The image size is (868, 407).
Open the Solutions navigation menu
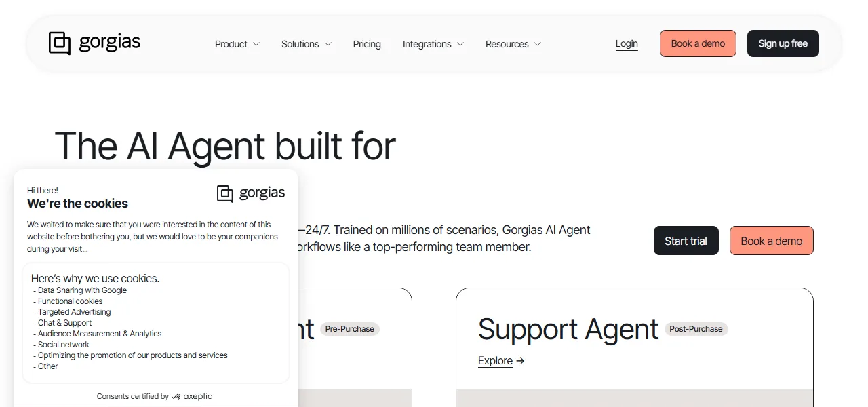click(x=307, y=44)
